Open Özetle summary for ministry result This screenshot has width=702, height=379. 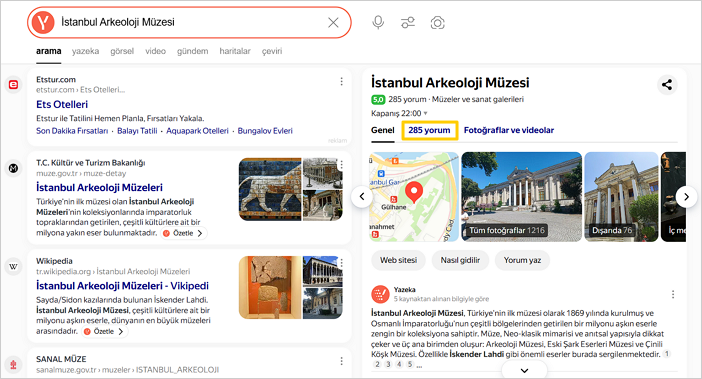184,233
